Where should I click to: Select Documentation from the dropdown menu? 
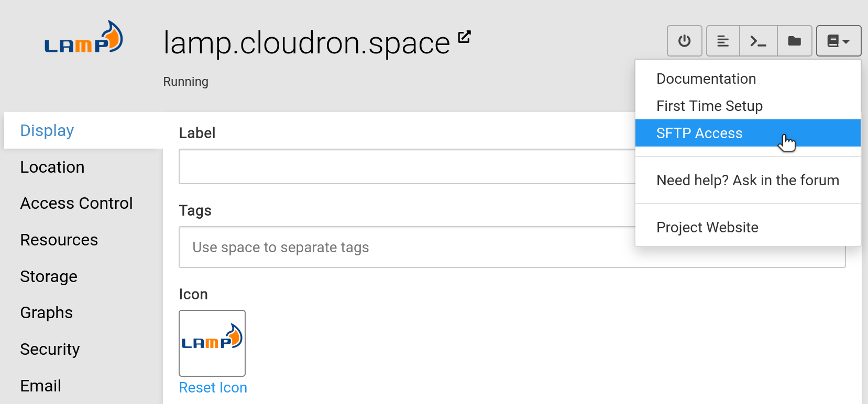[706, 79]
